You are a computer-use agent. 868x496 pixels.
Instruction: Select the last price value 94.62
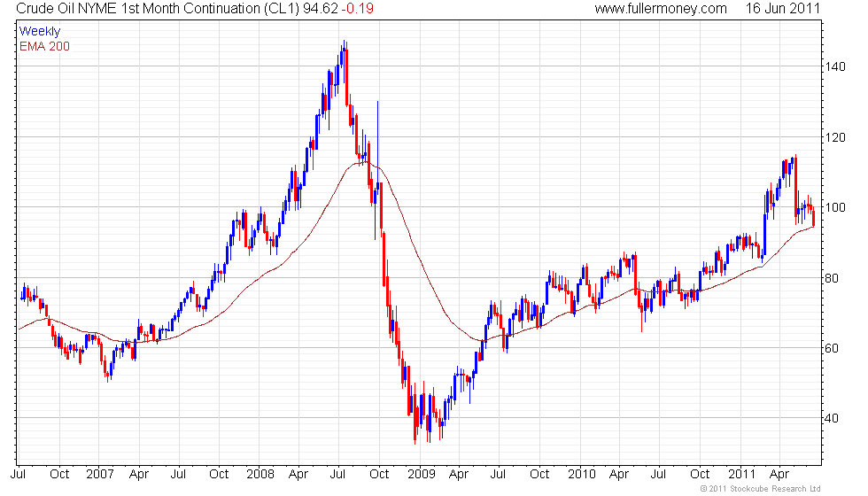[320, 9]
